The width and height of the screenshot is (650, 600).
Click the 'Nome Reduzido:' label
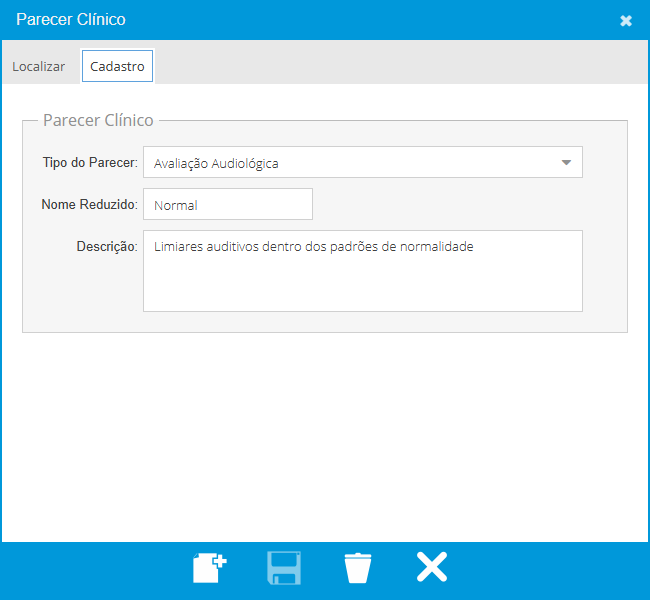coord(88,204)
